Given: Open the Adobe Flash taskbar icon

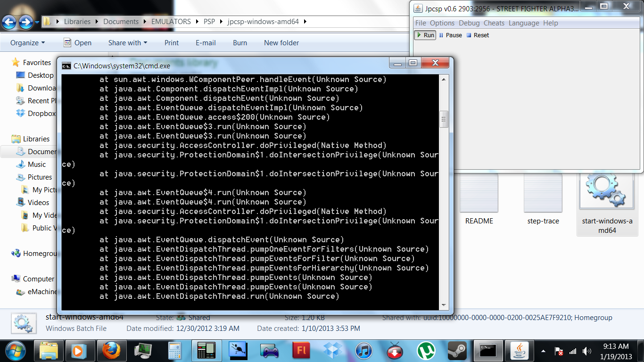Looking at the screenshot, I should (x=301, y=351).
